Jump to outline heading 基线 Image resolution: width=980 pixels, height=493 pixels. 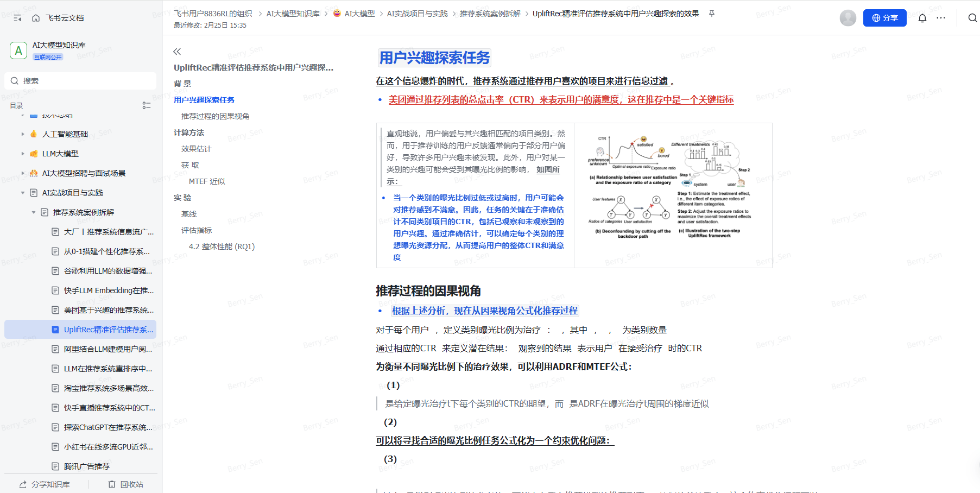point(189,214)
